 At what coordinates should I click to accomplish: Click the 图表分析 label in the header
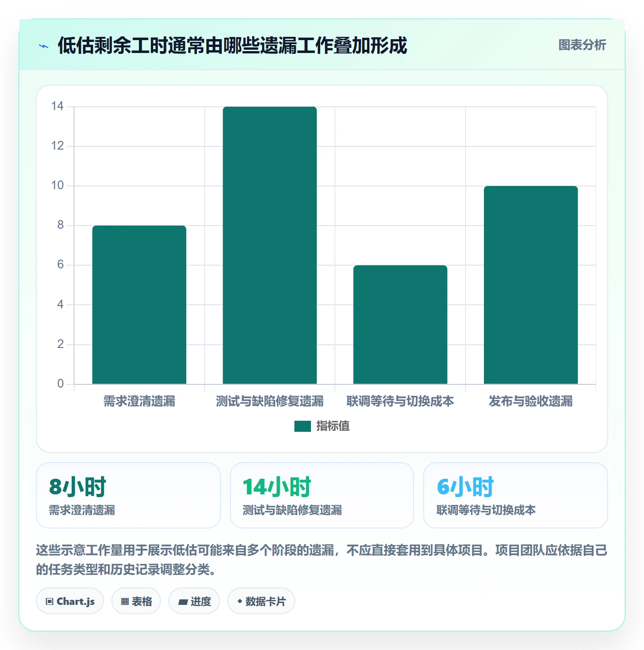pos(582,45)
